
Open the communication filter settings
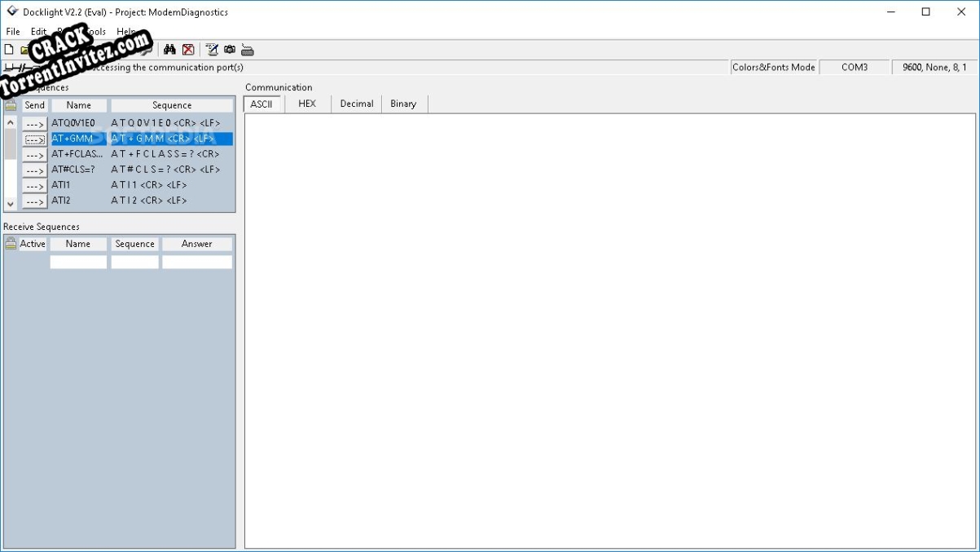(x=210, y=49)
